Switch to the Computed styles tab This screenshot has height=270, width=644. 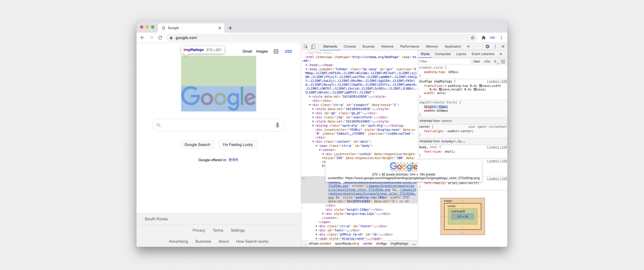443,54
